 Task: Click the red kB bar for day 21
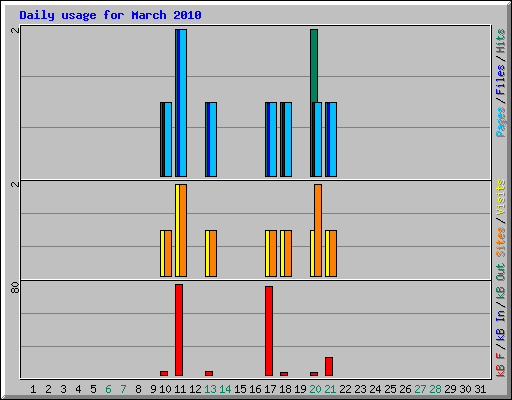[329, 366]
